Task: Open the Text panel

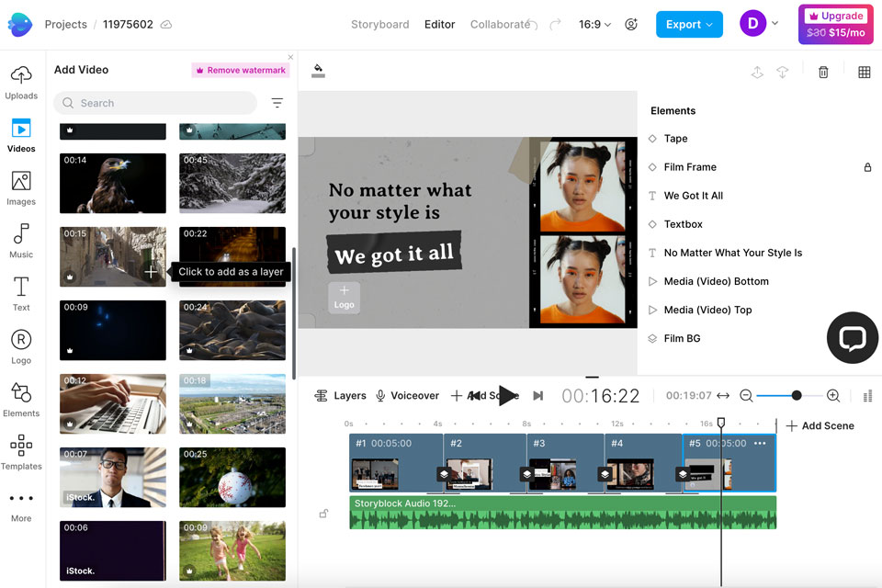Action: (x=21, y=294)
